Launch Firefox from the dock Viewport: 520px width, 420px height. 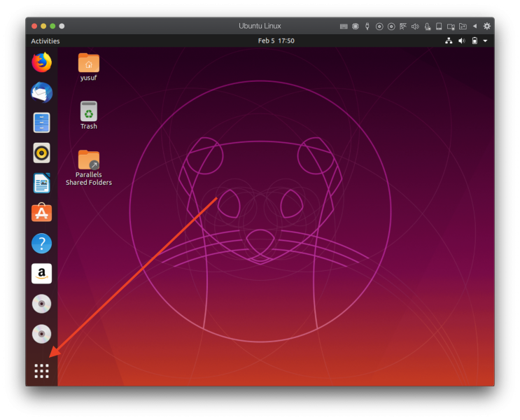pyautogui.click(x=42, y=62)
